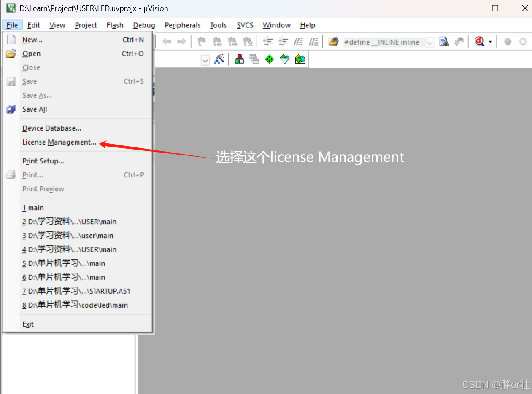Open recent file 8 code\led\main
This screenshot has width=532, height=394.
(x=78, y=305)
